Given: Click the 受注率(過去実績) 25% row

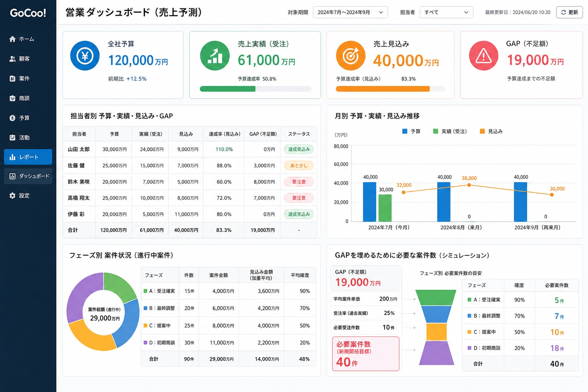Looking at the screenshot, I should [x=365, y=313].
